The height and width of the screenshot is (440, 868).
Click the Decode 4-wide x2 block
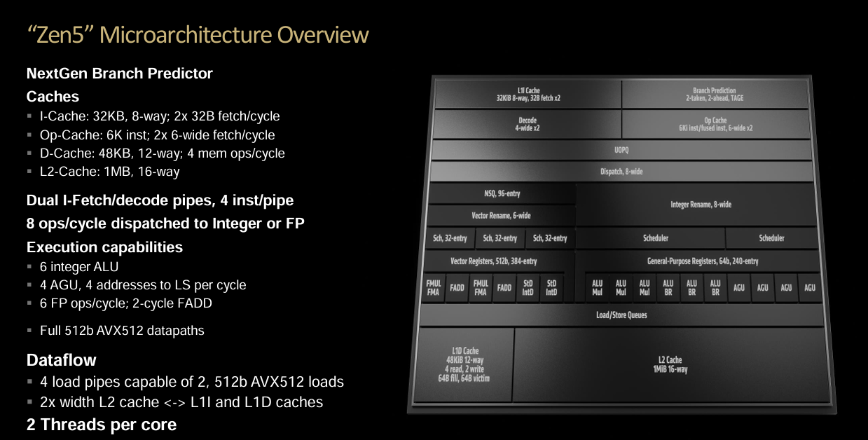[x=528, y=125]
